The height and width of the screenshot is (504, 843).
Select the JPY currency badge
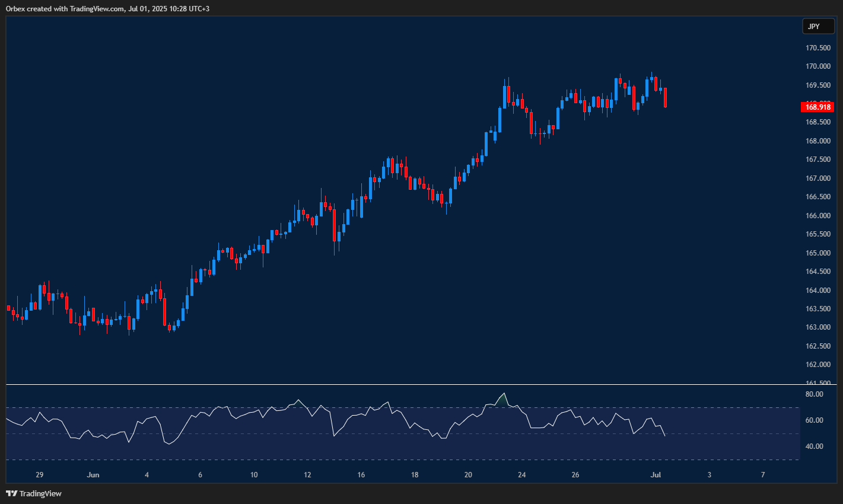tap(818, 26)
